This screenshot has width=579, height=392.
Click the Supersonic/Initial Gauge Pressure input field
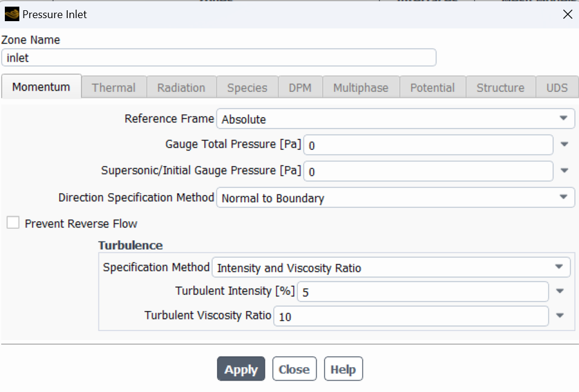coord(429,171)
